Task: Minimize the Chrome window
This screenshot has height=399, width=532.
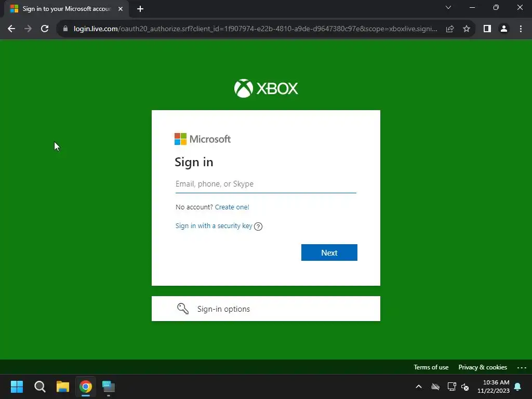Action: [472, 7]
